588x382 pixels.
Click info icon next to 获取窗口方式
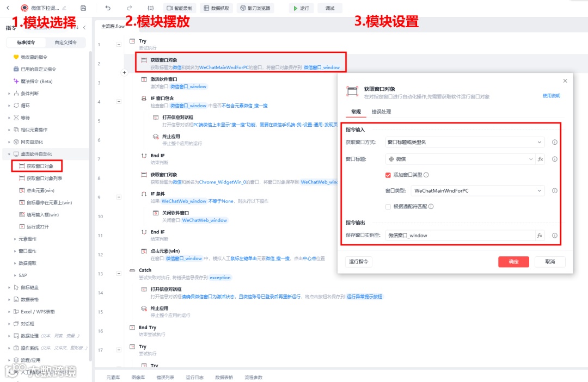[x=555, y=142]
